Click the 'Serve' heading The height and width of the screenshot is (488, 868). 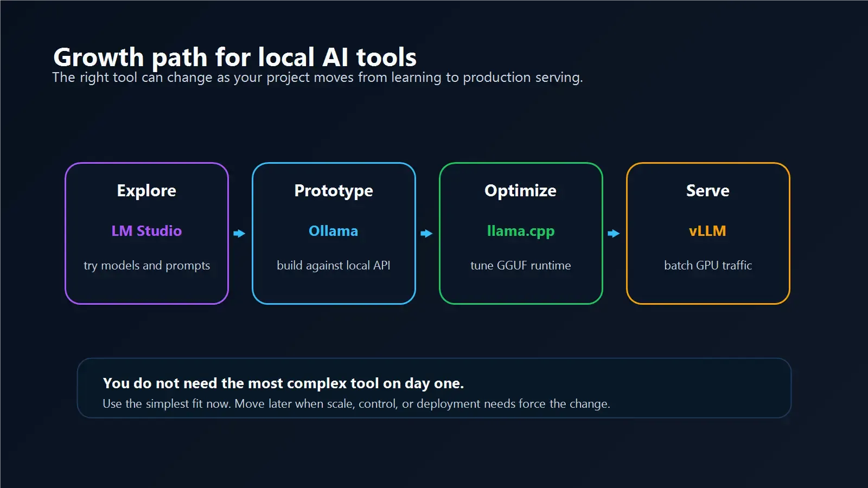click(x=708, y=191)
